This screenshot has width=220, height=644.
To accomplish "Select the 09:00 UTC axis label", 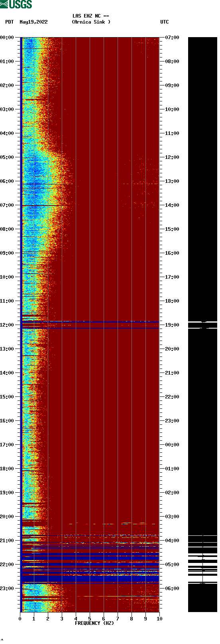I will click(172, 85).
